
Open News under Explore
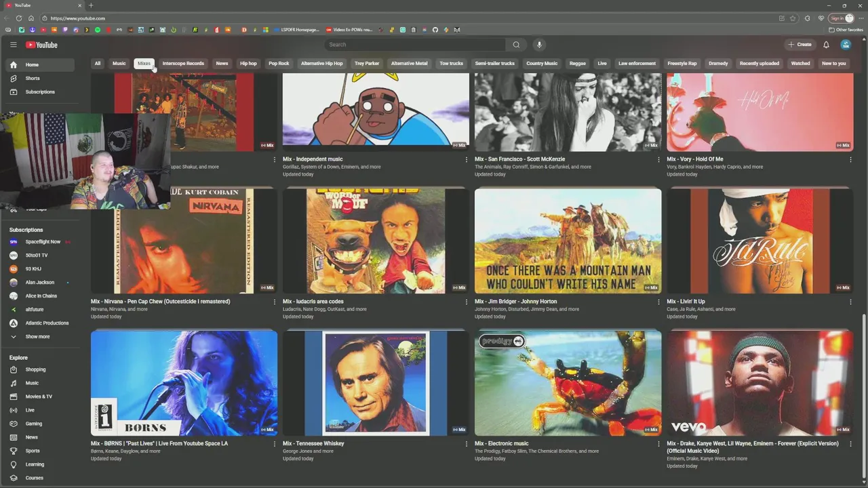[39, 437]
